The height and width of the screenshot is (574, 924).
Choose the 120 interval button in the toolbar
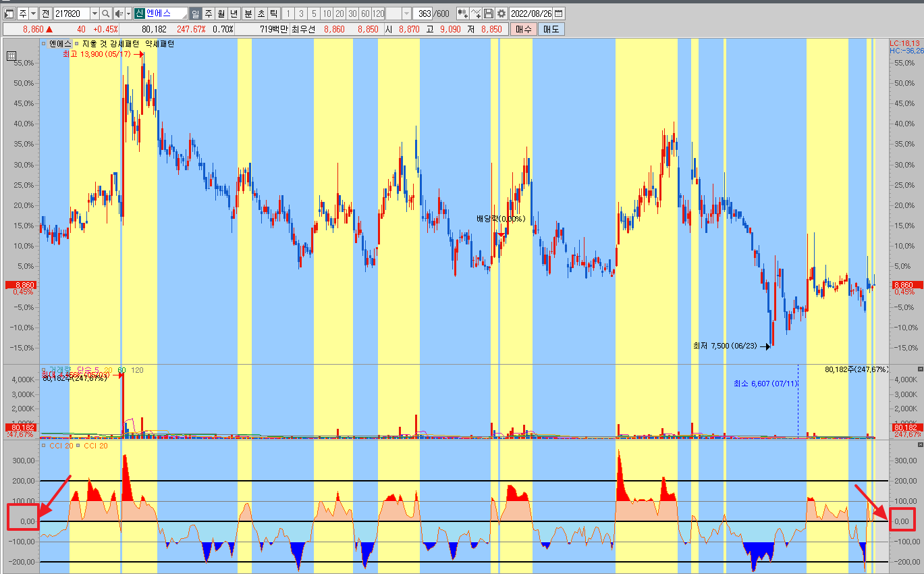click(379, 14)
